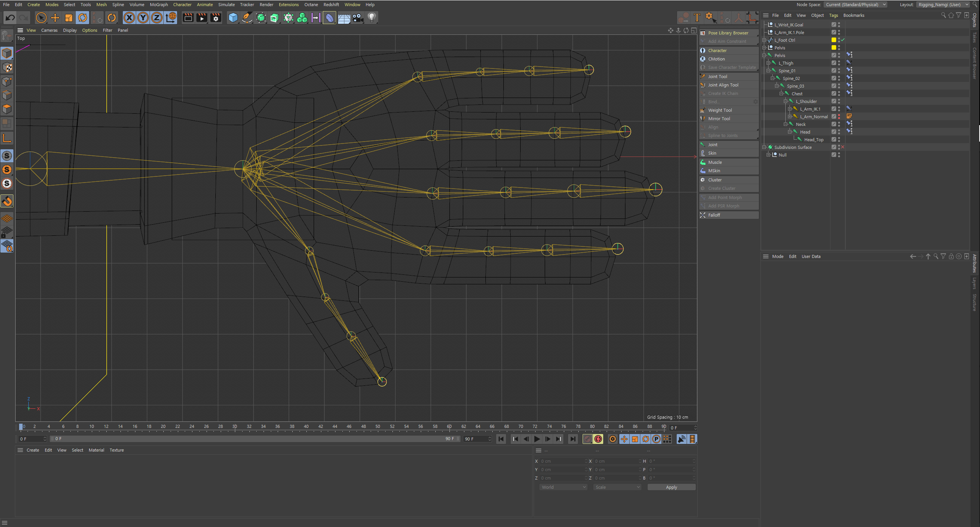Click the Make Editable icon
Viewport: 980px width, 527px height.
(7, 36)
